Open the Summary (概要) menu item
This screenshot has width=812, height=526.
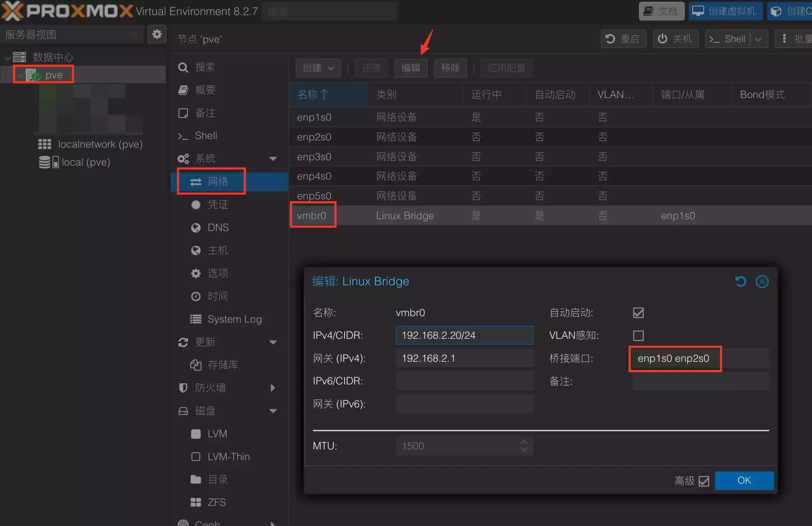tap(205, 90)
